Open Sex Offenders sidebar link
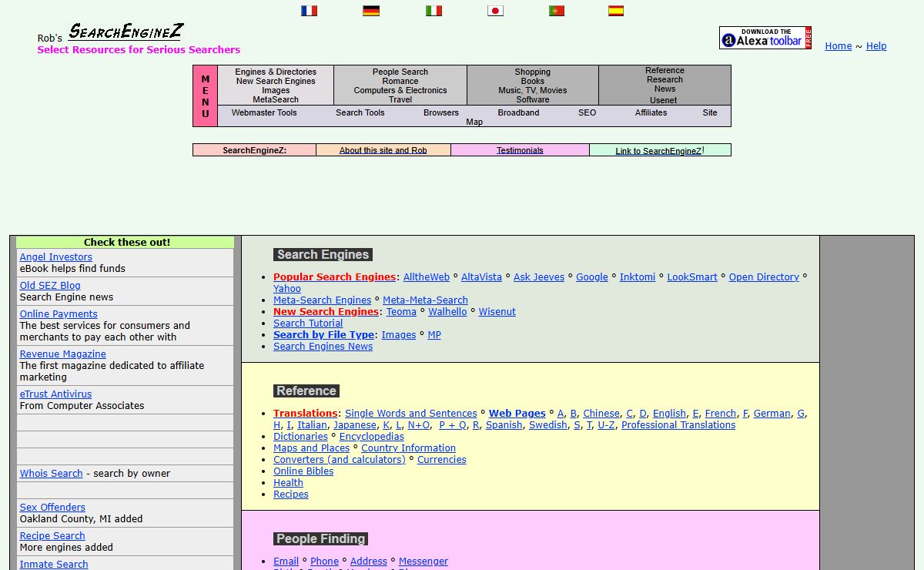 tap(52, 508)
